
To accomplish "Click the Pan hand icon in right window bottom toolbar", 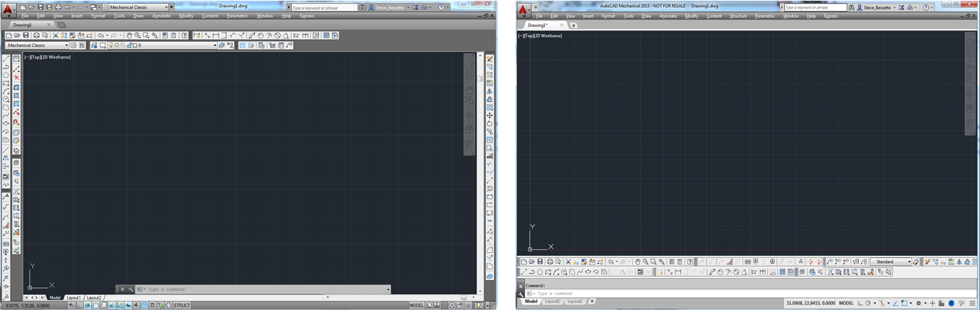I will click(637, 262).
